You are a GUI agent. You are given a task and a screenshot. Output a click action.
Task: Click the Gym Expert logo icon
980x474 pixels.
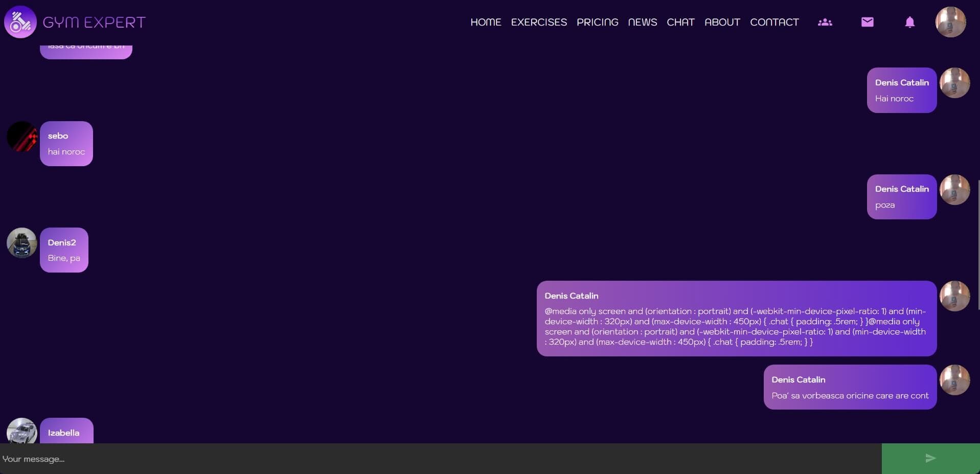click(20, 22)
